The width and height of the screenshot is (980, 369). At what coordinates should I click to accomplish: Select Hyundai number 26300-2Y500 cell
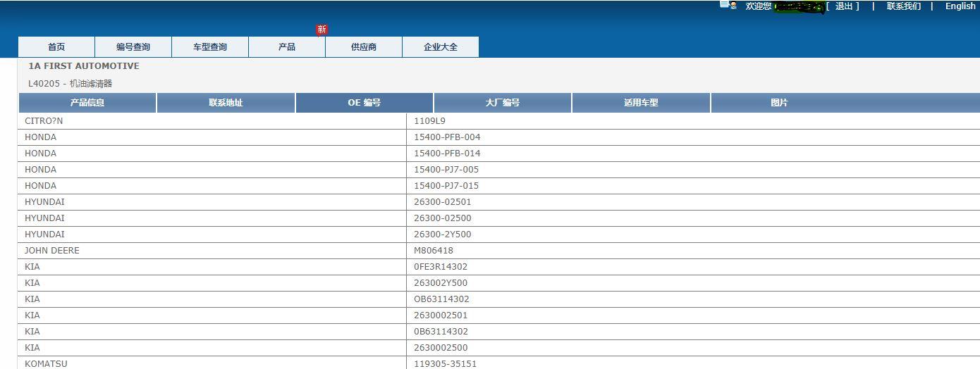pyautogui.click(x=443, y=234)
